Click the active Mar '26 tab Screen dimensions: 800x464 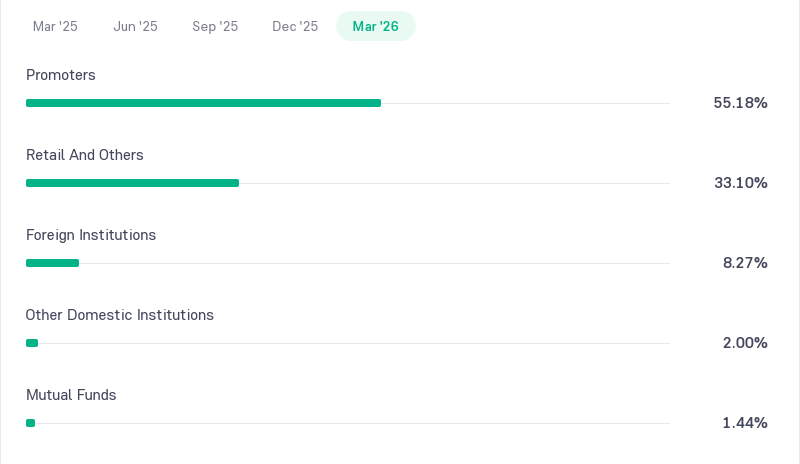(376, 26)
